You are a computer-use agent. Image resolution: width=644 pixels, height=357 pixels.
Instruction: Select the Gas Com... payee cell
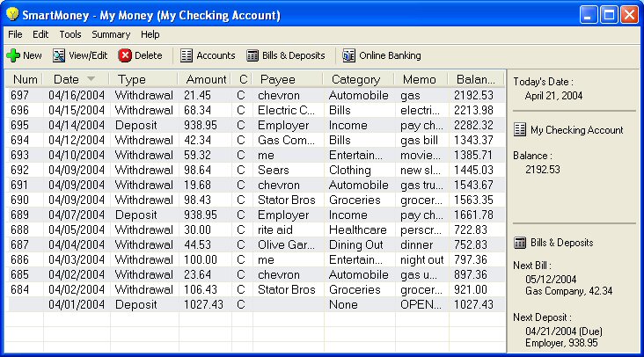286,140
